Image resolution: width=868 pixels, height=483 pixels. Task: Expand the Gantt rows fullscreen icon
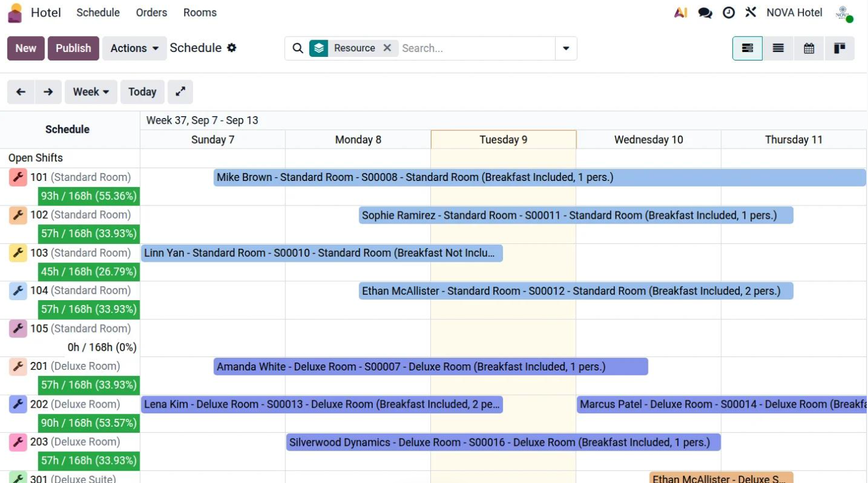click(180, 92)
